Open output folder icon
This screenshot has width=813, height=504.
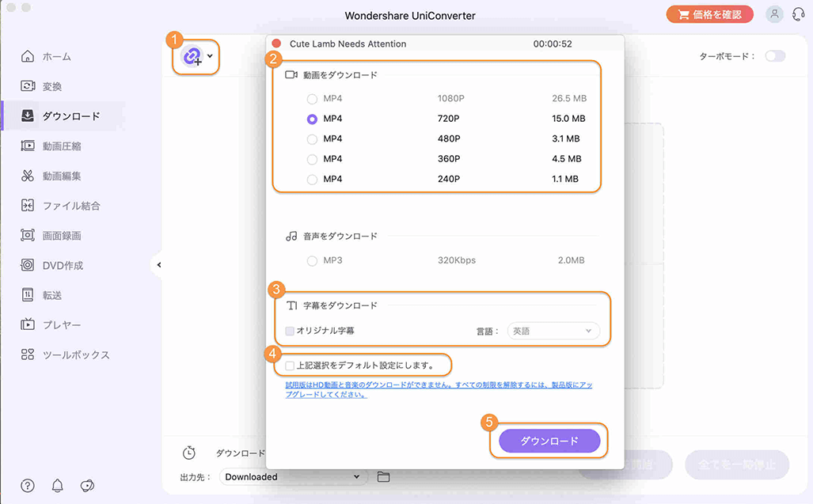pos(383,476)
